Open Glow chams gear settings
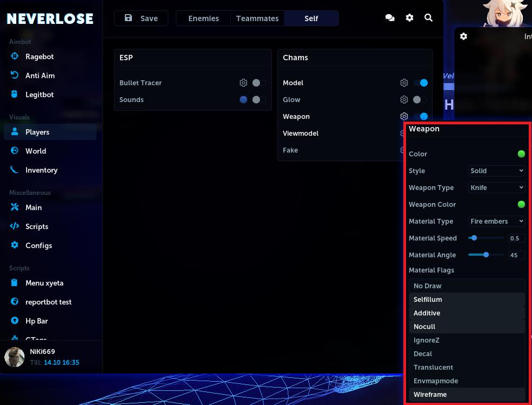The width and height of the screenshot is (532, 405). click(x=404, y=100)
